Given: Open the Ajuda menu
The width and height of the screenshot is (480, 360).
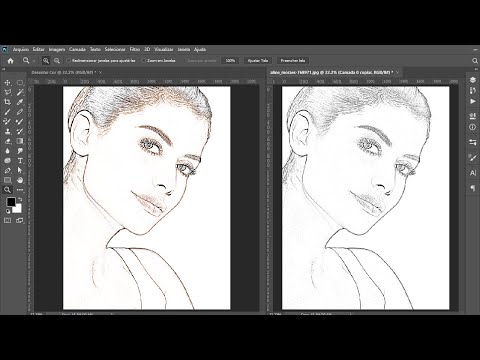Looking at the screenshot, I should click(x=200, y=49).
